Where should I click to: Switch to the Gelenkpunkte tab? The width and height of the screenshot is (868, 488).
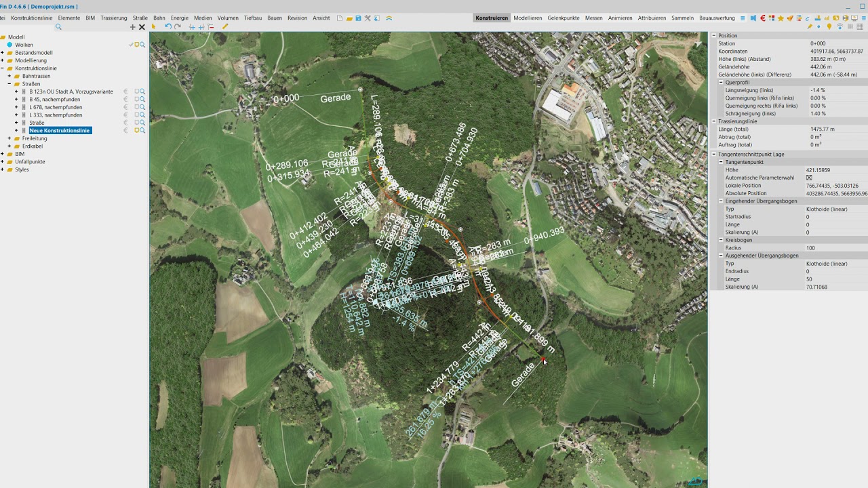(564, 18)
